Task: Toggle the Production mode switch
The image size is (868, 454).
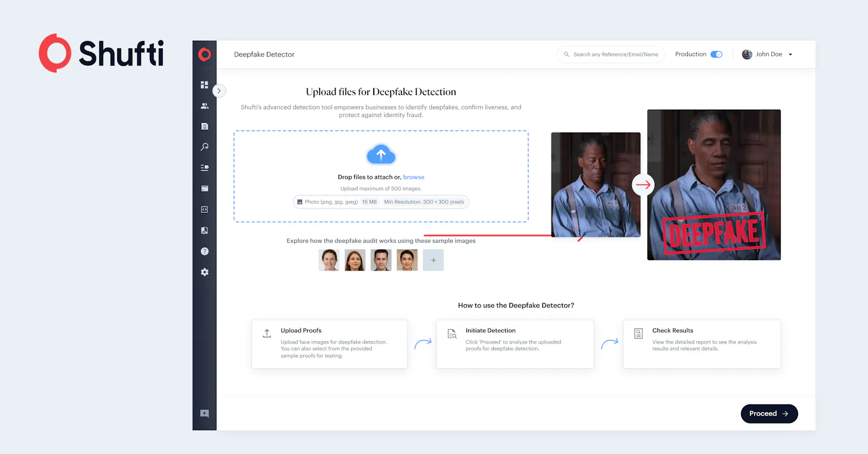Action: 717,54
